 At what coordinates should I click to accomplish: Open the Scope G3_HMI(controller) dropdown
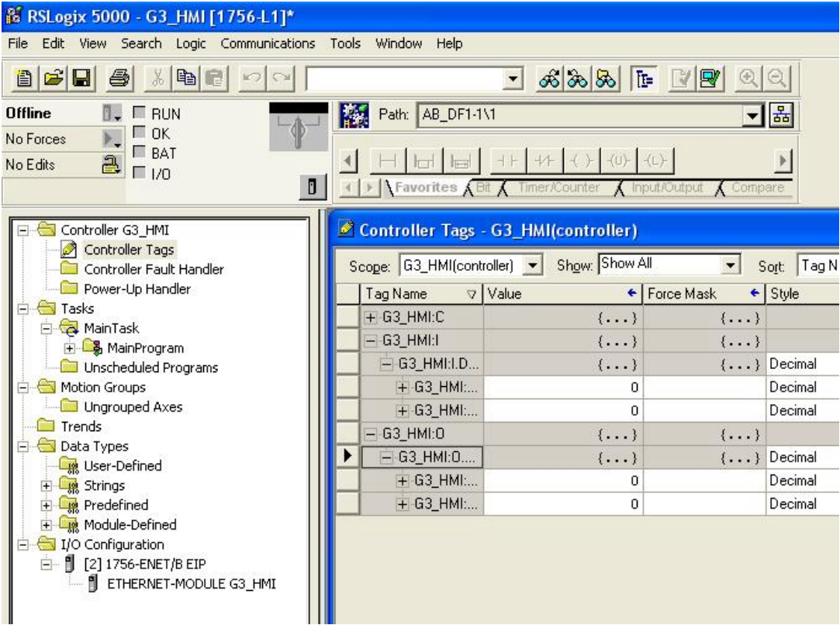pos(533,266)
